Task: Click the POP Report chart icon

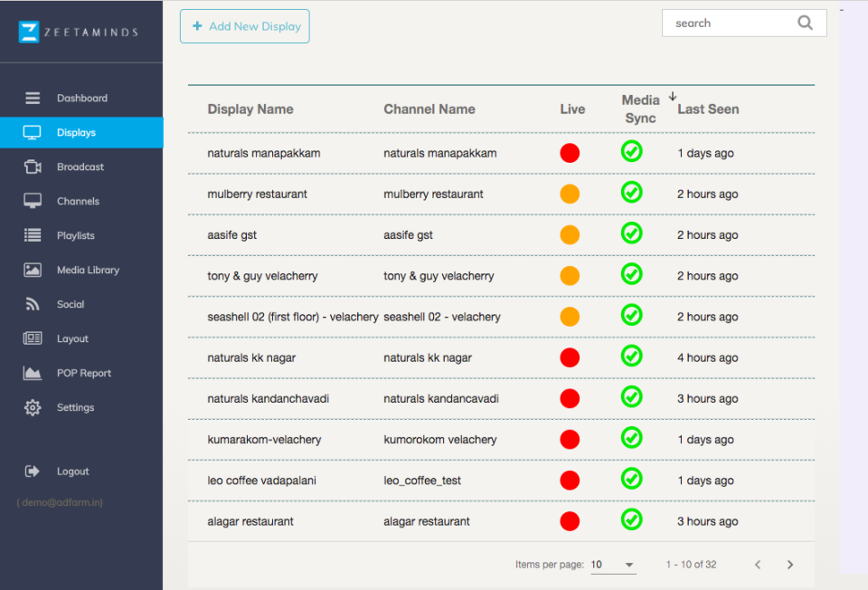Action: tap(33, 373)
